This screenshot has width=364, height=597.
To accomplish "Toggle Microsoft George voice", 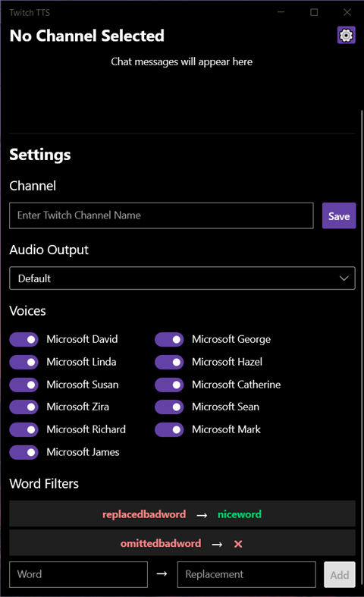I will (169, 339).
